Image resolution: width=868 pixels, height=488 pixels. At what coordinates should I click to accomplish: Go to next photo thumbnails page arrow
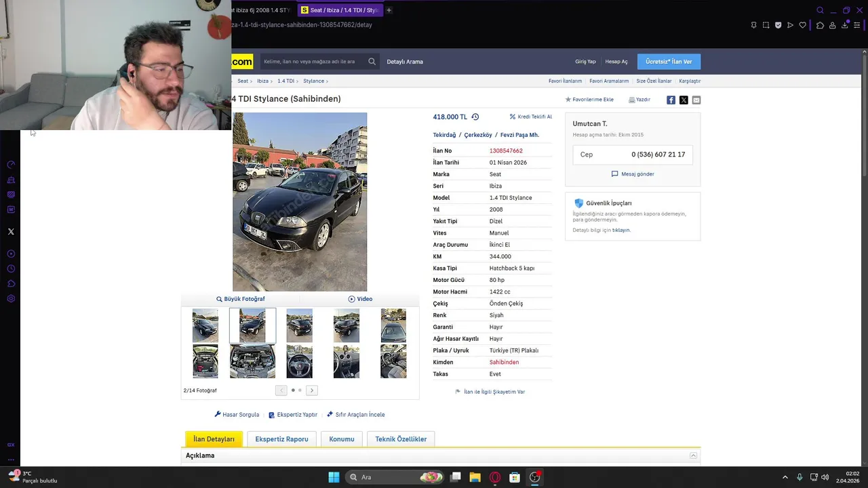click(x=312, y=390)
